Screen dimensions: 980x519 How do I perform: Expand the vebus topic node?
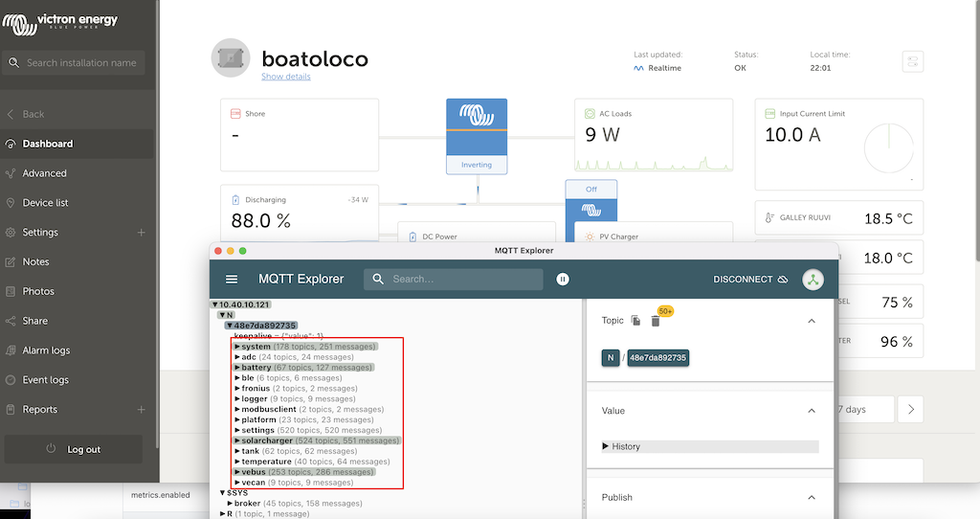237,472
